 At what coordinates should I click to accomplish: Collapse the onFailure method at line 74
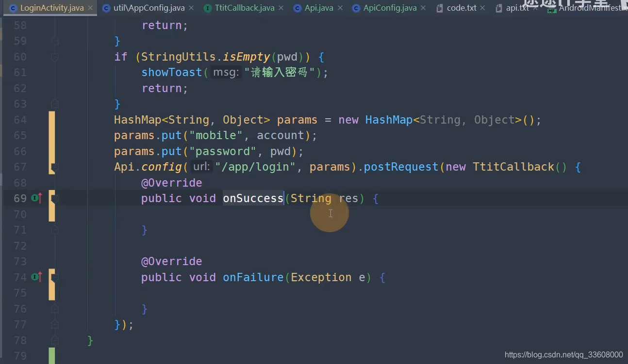coord(55,278)
